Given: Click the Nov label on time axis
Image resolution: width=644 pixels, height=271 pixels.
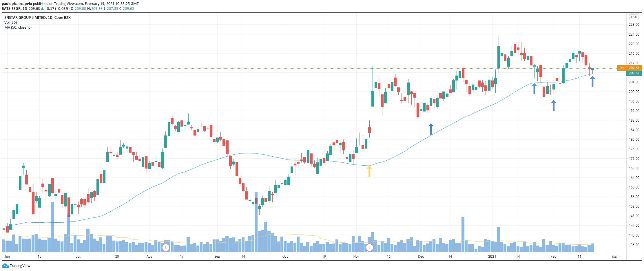Looking at the screenshot, I should [356, 257].
